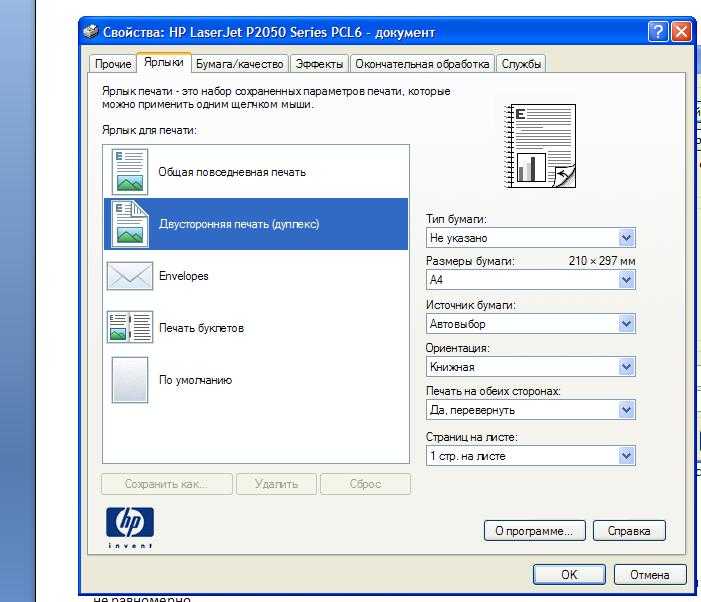Click the О программе... button
Viewport: 701px width, 602px height.
coord(534,531)
